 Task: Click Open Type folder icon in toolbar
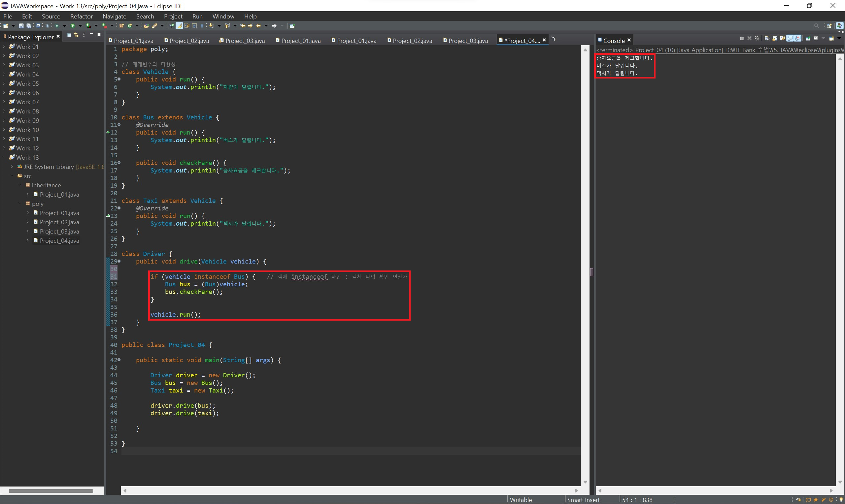click(147, 26)
